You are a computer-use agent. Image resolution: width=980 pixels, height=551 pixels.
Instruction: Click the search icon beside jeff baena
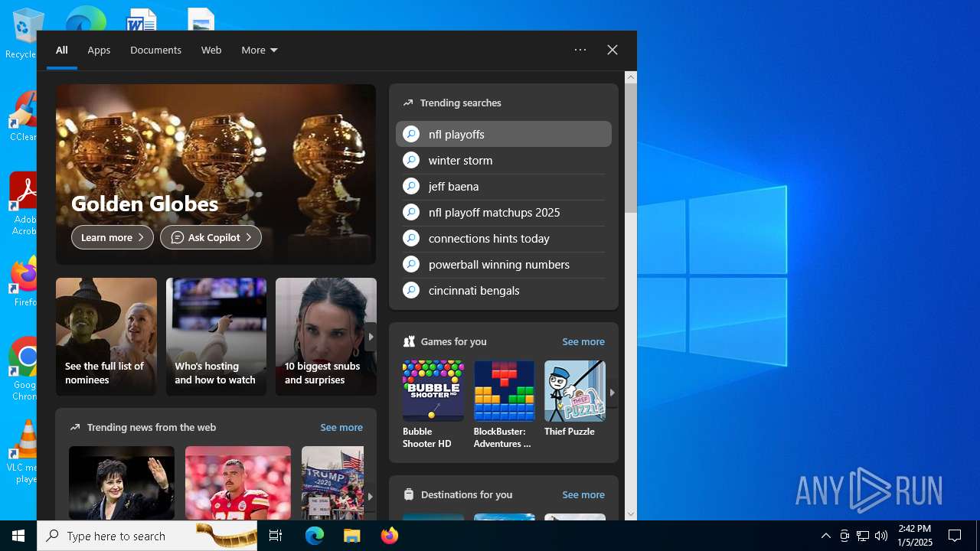tap(411, 186)
